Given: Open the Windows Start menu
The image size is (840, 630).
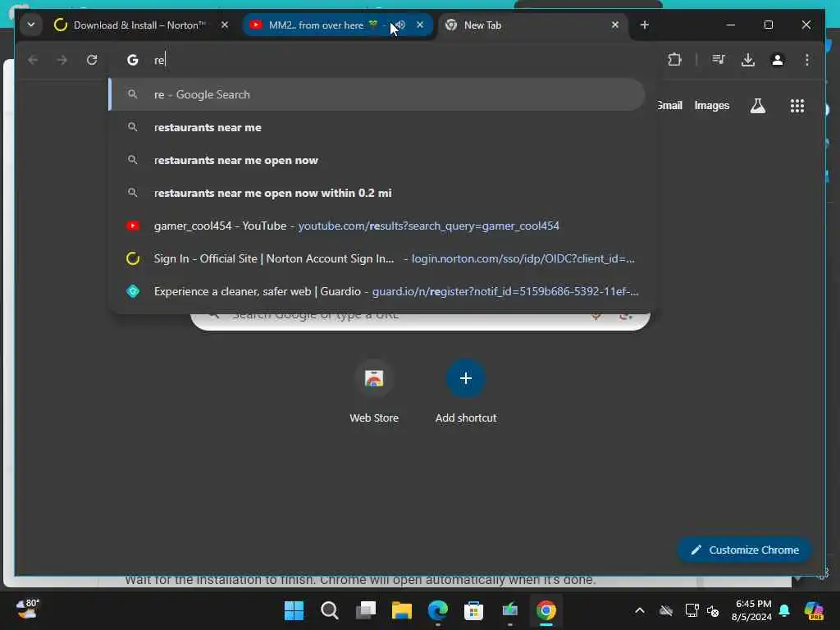Looking at the screenshot, I should 294,610.
